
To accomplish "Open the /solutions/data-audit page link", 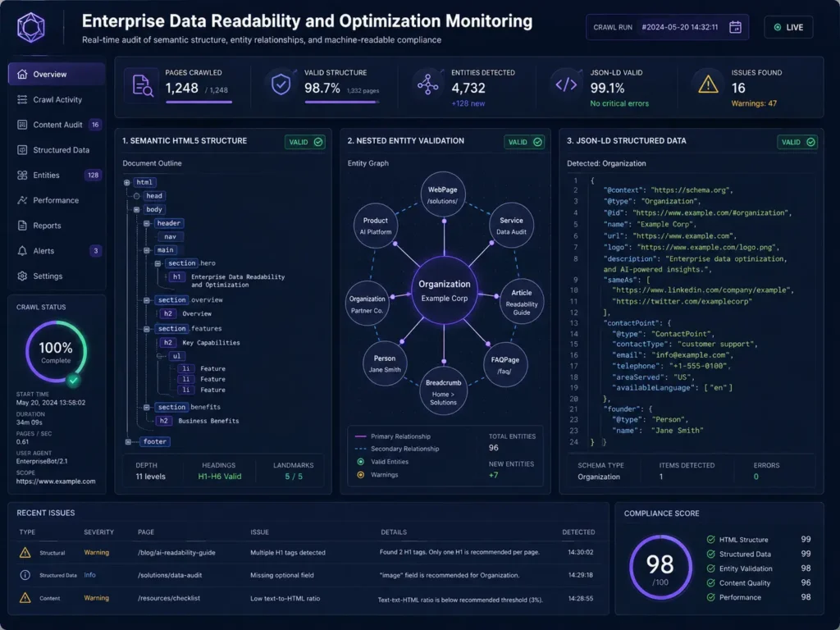I will (x=170, y=575).
